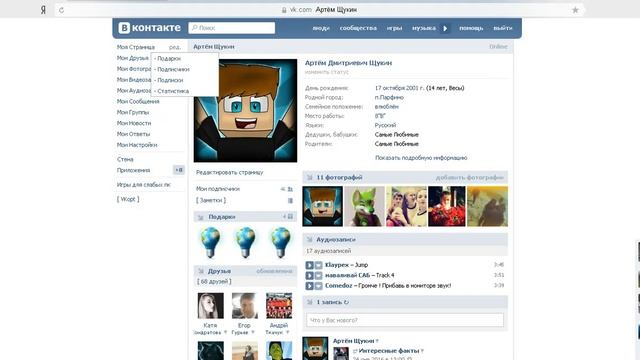The image size is (640, 360).
Task: Click 'Показать подробную информацию'
Action: click(421, 158)
